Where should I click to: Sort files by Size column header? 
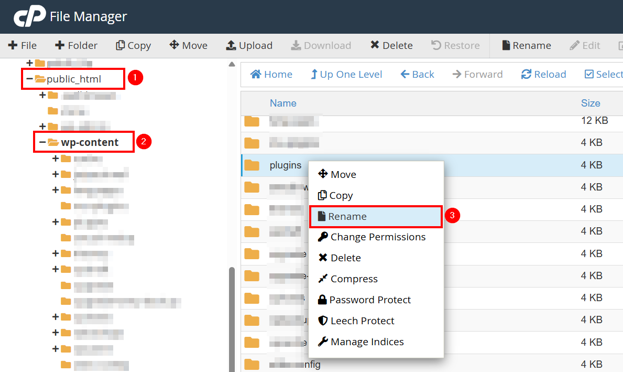[590, 103]
